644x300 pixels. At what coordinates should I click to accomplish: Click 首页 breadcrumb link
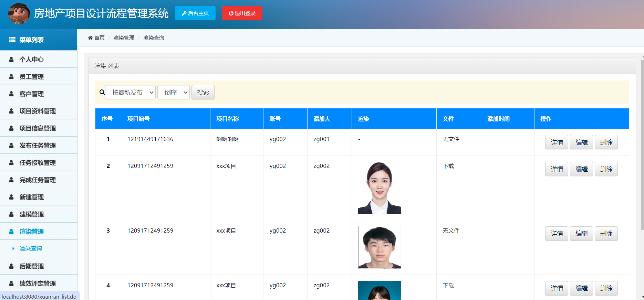100,38
